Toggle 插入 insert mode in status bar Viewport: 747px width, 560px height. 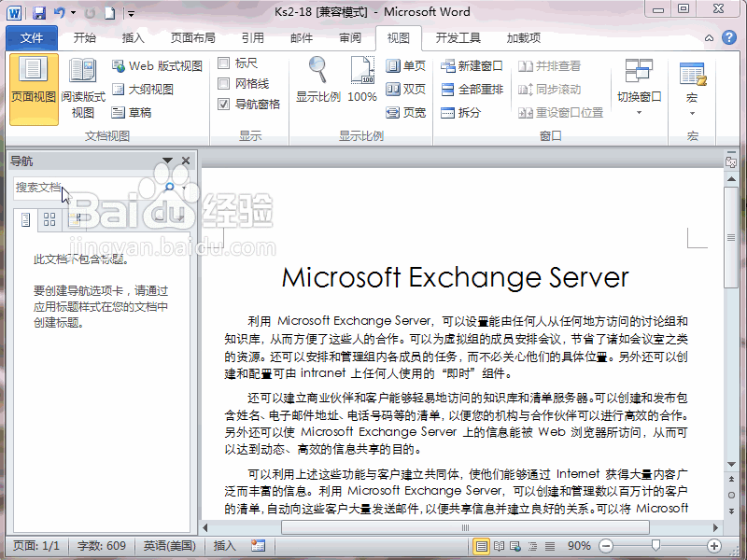point(224,546)
